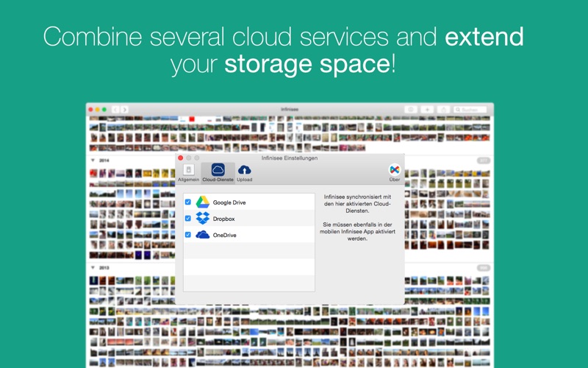Click the info button in the toolbar
This screenshot has height=368, width=588.
pos(411,110)
